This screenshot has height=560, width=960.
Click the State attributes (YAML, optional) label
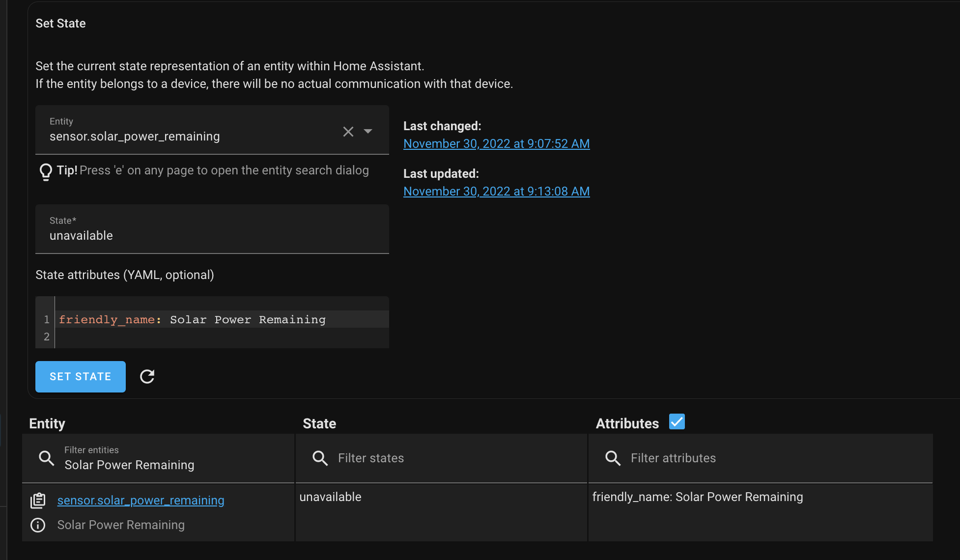coord(125,275)
